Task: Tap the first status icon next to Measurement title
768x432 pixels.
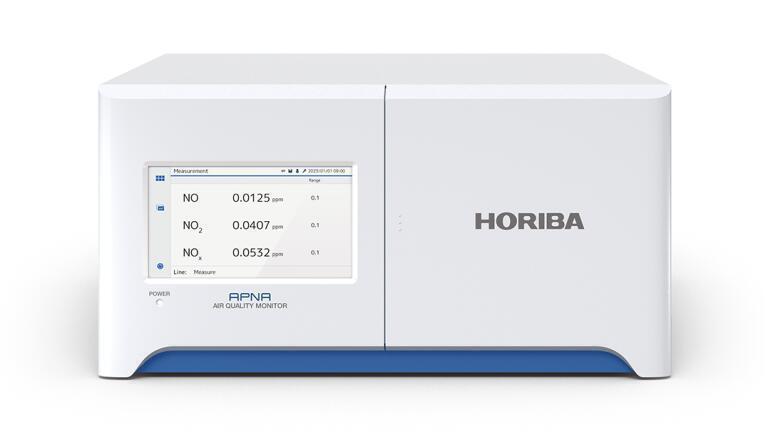Action: tap(283, 171)
